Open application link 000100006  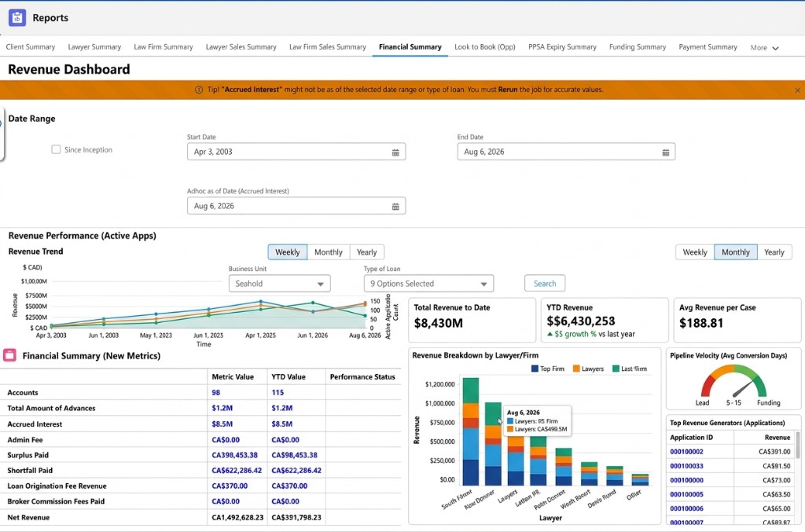point(686,508)
